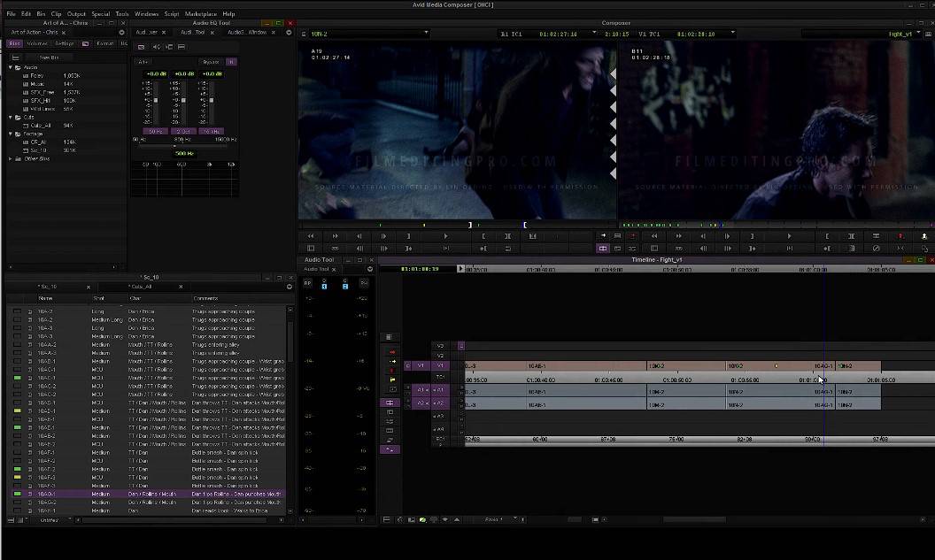
Task: Open the Audio Tool panel menu arrow
Action: [370, 269]
